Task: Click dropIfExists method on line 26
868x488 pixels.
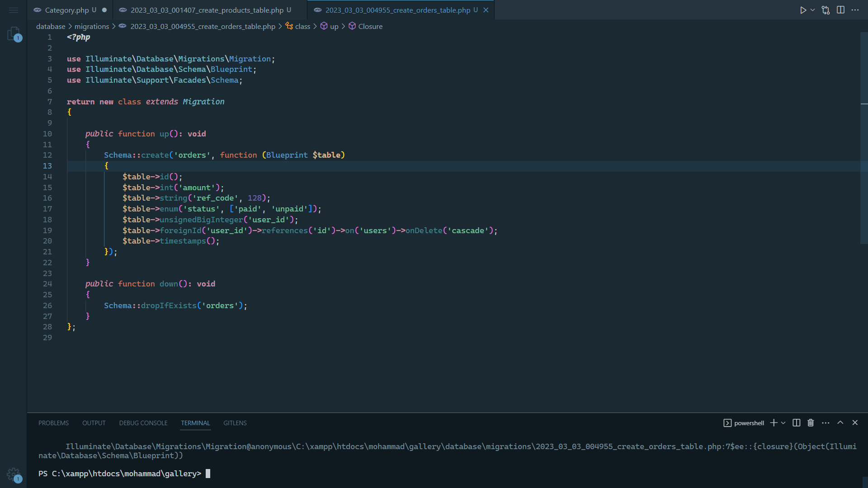Action: pyautogui.click(x=169, y=305)
